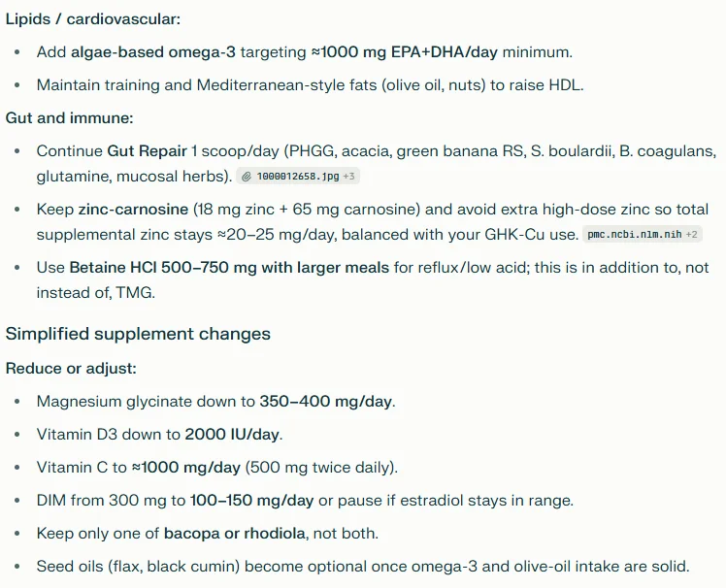The image size is (726, 588).
Task: Click the bold 'bacopa or rhodiola' text
Action: click(x=234, y=534)
